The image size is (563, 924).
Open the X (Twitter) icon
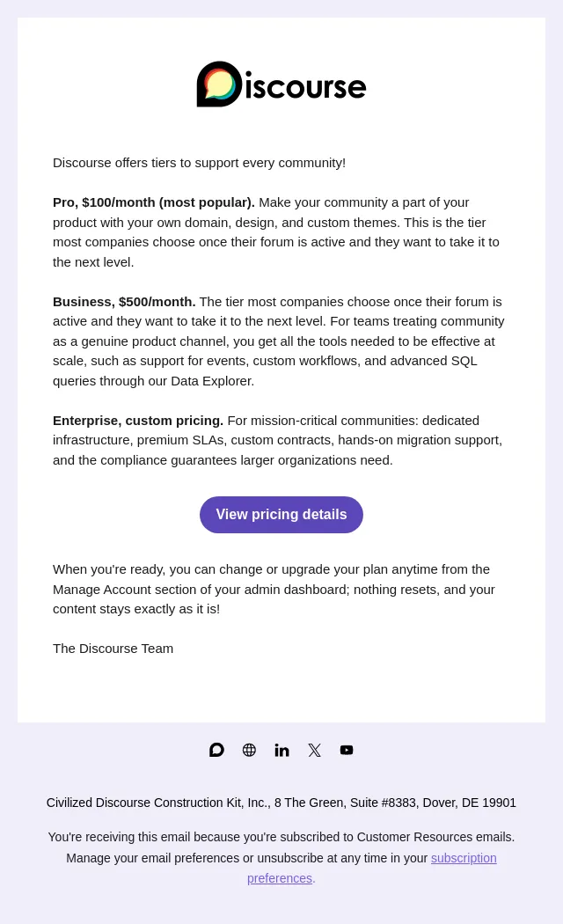[x=314, y=750]
